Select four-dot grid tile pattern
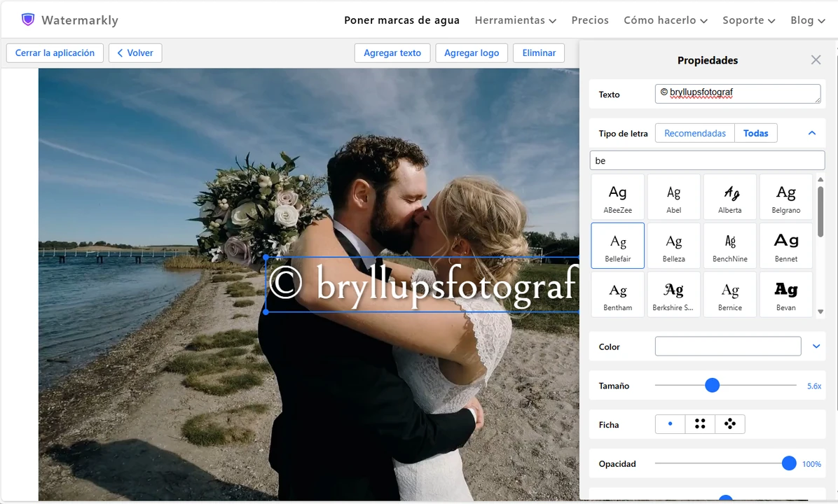 700,424
